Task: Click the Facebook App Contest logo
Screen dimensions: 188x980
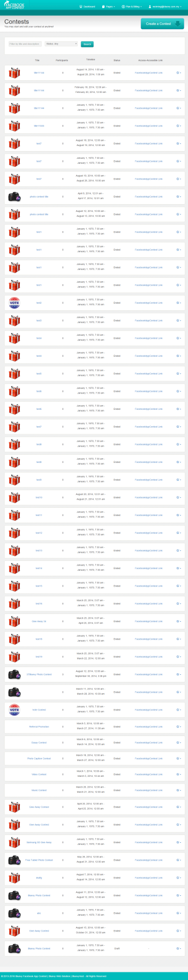Action: (14, 7)
